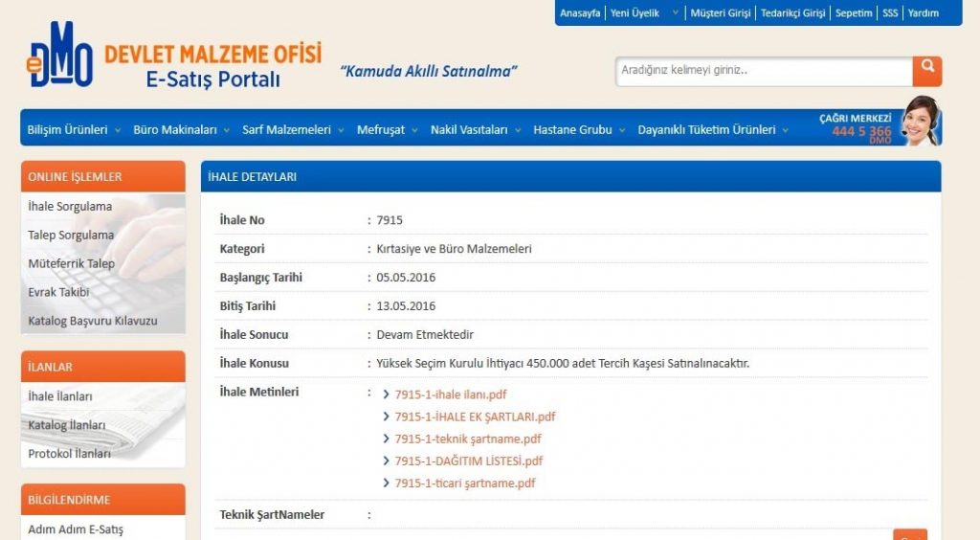Expand the Nakil Vasıtaları menu

(476, 130)
